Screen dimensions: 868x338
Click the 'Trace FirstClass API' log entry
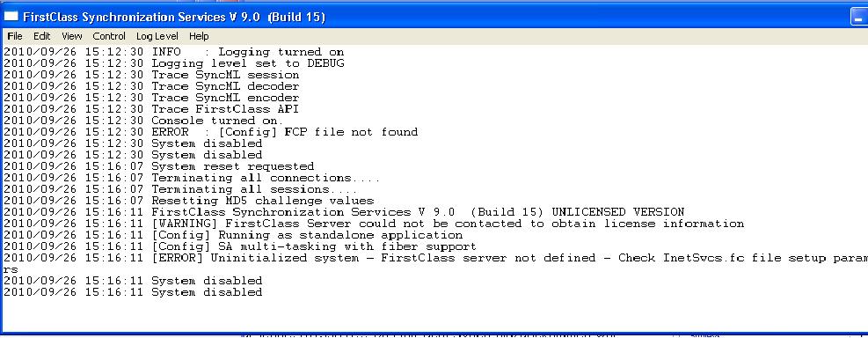[151, 109]
